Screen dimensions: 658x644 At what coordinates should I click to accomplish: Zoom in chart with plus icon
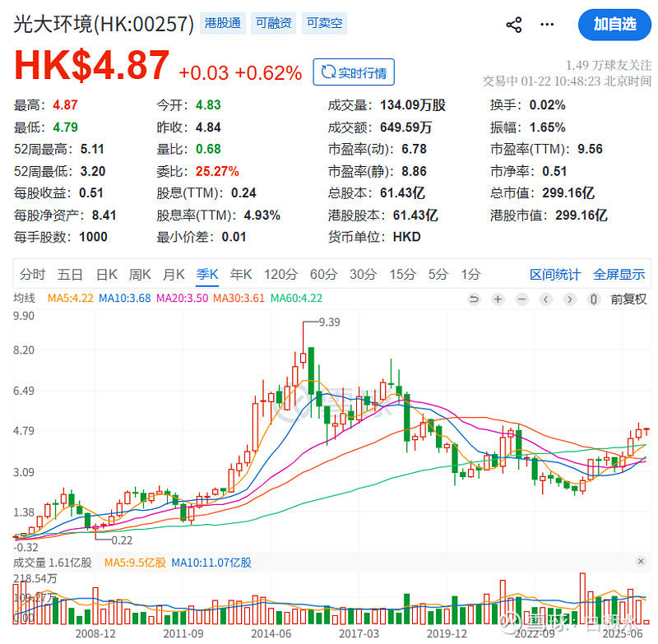498,299
